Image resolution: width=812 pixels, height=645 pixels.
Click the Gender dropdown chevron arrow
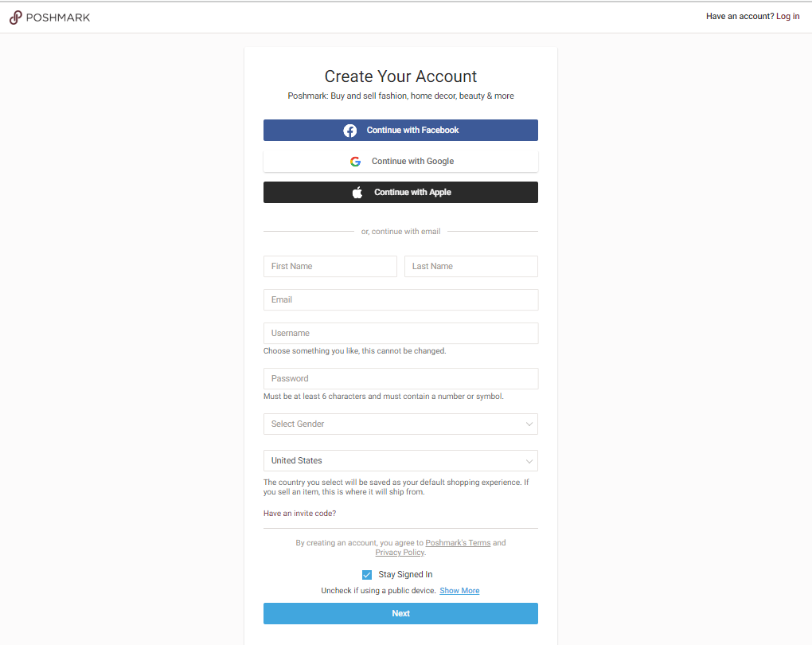coord(529,424)
